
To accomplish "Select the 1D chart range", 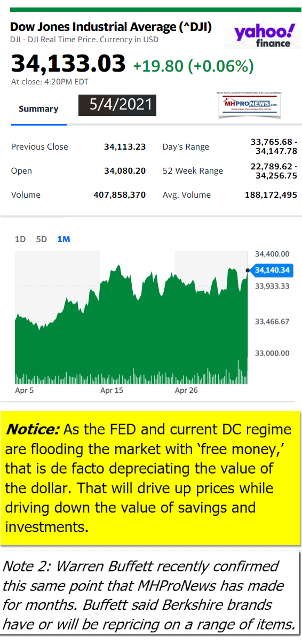I will (x=20, y=239).
